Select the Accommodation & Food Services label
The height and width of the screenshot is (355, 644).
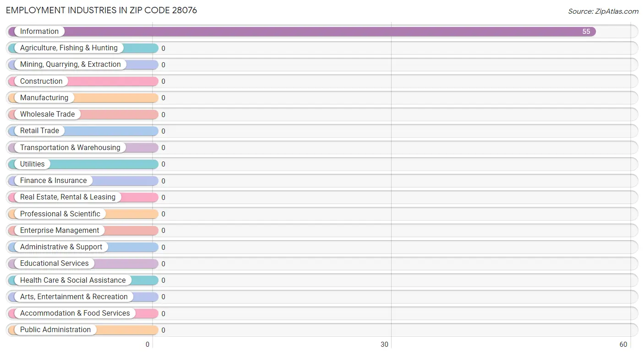(75, 313)
